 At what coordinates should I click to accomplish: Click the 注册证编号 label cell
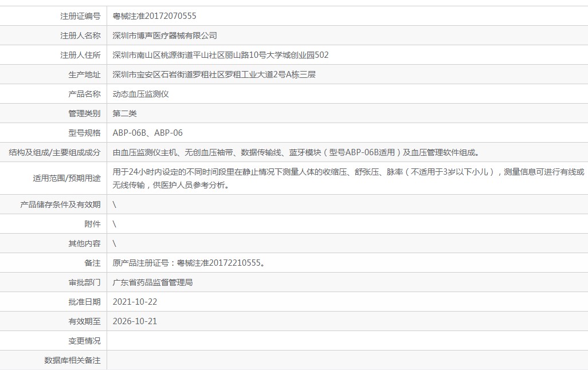coord(80,16)
